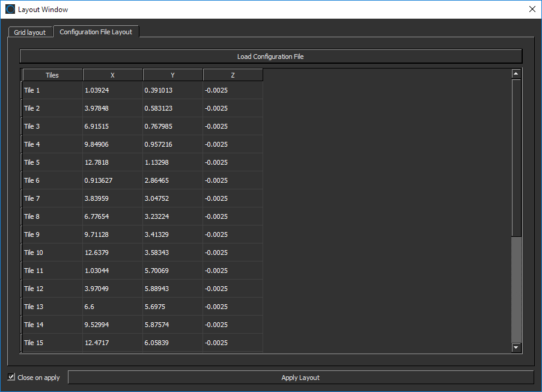Sort by the X column header
542x392 pixels.
[x=112, y=75]
